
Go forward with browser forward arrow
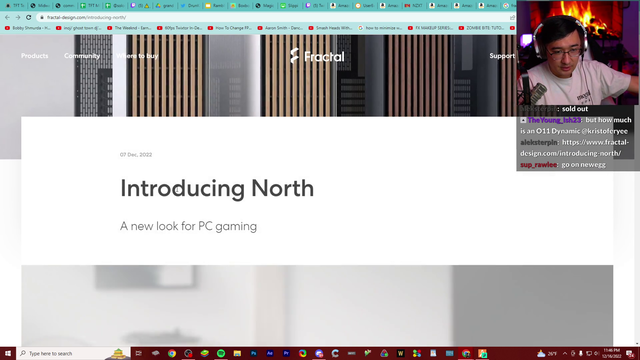coord(18,18)
